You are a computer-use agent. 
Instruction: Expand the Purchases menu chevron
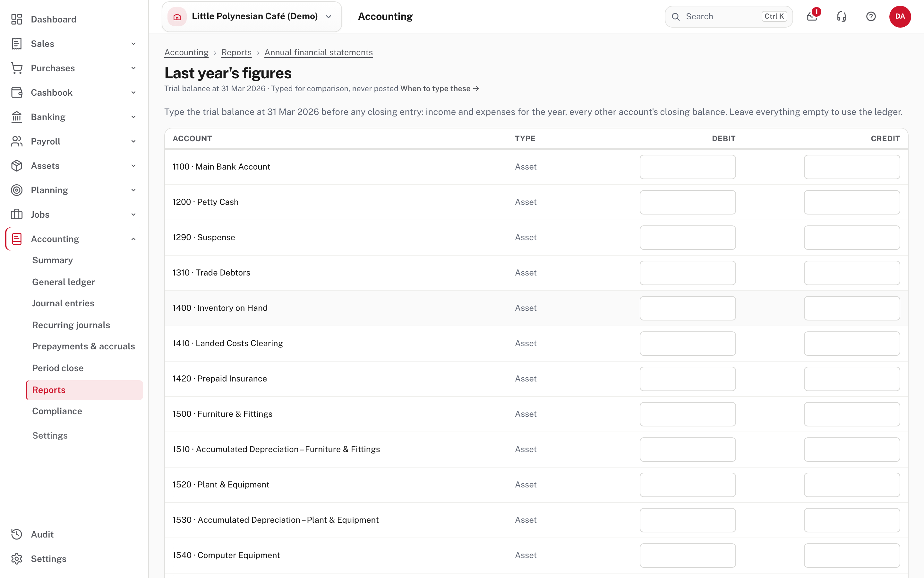(x=133, y=68)
